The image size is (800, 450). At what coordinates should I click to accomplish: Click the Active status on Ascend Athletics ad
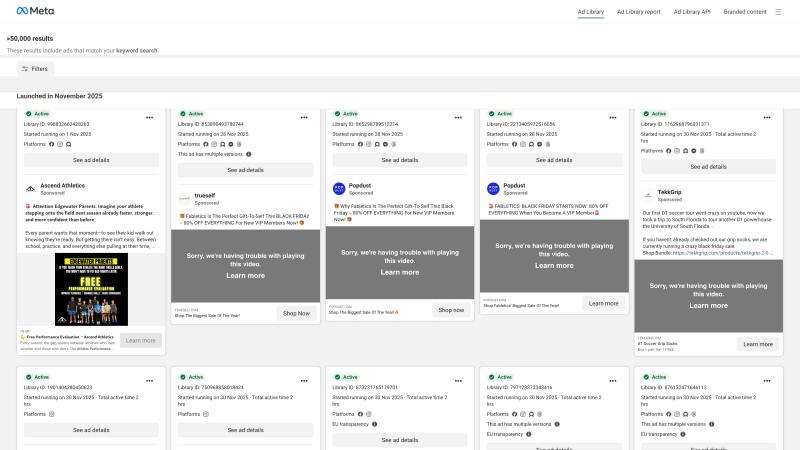37,114
